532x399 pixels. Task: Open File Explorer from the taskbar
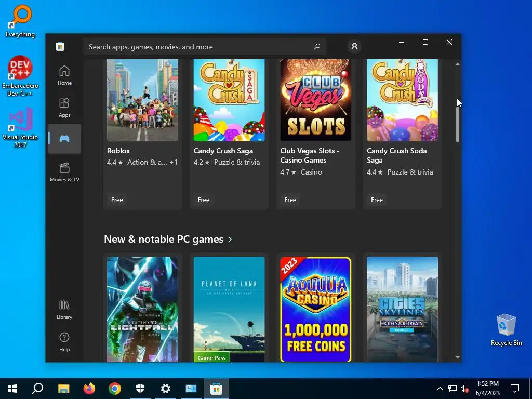coord(63,389)
